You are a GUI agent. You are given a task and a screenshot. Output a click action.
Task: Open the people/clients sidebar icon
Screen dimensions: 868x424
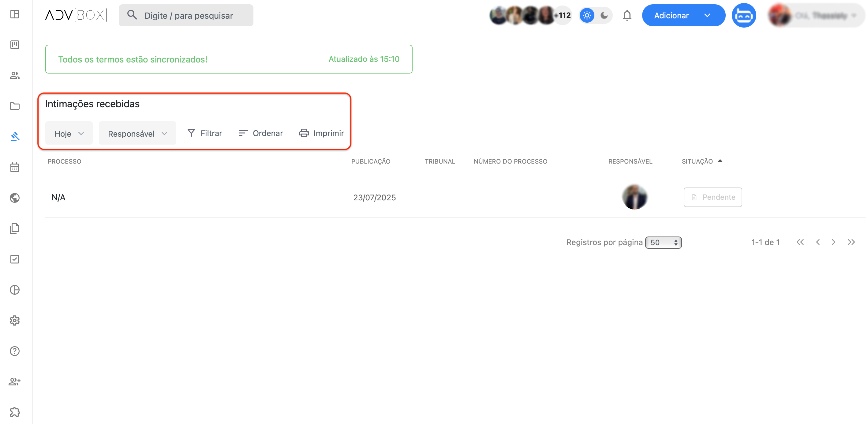(14, 75)
